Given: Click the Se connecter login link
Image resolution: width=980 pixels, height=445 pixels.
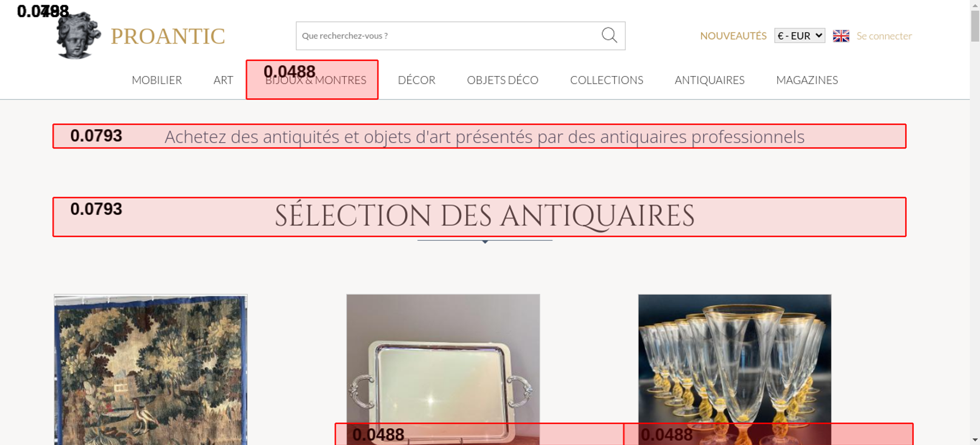Looking at the screenshot, I should click(884, 36).
